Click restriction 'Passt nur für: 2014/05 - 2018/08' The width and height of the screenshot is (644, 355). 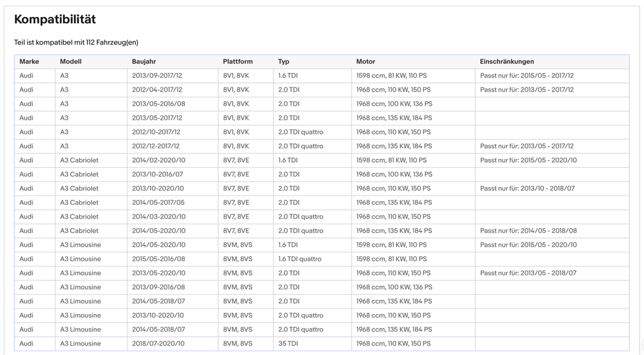tap(528, 231)
